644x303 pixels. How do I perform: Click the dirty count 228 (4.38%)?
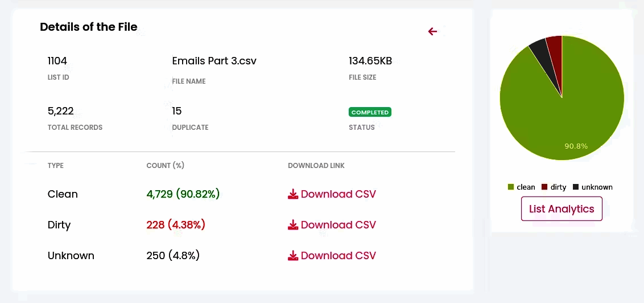(x=176, y=225)
